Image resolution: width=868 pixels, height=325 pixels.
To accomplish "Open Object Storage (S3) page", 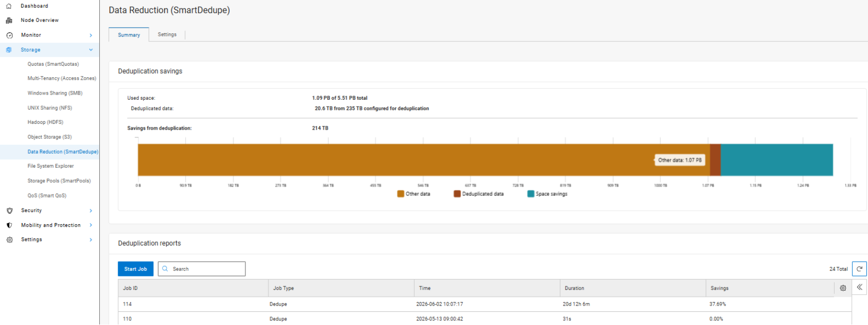I will [50, 137].
